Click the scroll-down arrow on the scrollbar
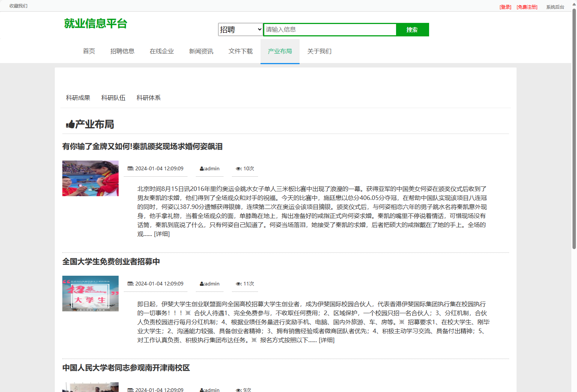 click(574, 389)
